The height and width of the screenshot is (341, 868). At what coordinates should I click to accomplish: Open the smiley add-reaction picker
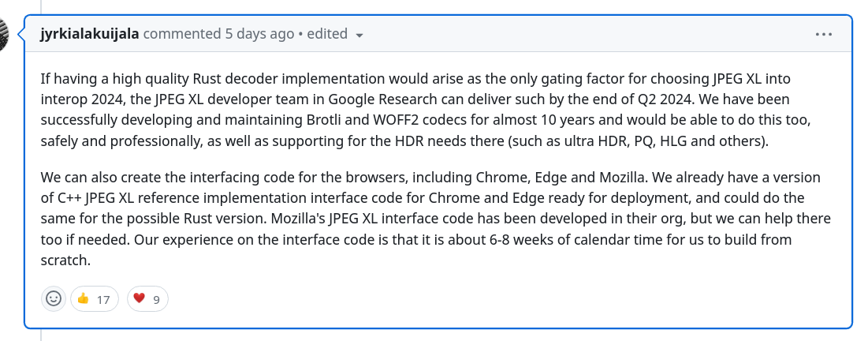click(54, 299)
